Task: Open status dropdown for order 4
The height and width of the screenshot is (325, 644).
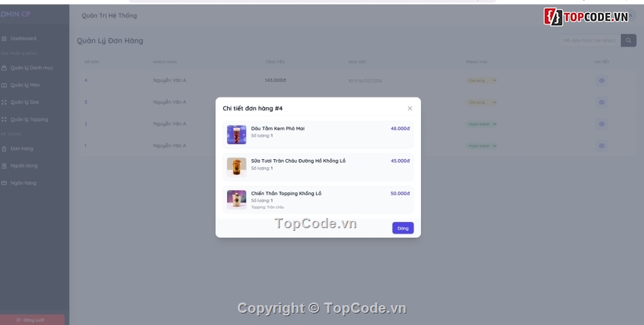Action: click(482, 81)
